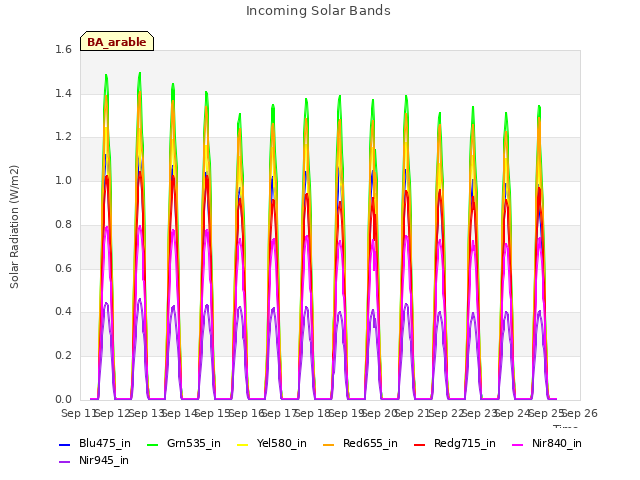640x480 pixels.
Task: Click the magenta Nir840_in legend color marker
Action: [x=518, y=445]
